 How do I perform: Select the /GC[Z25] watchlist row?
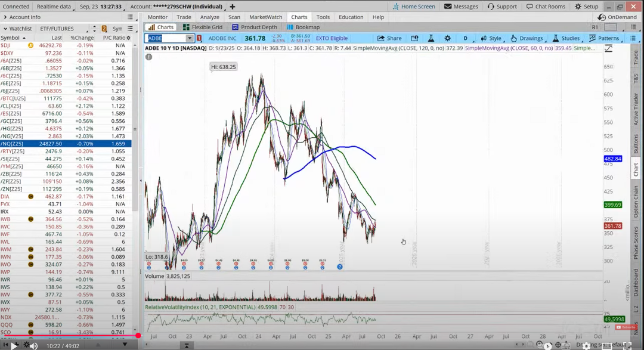[x=66, y=121]
